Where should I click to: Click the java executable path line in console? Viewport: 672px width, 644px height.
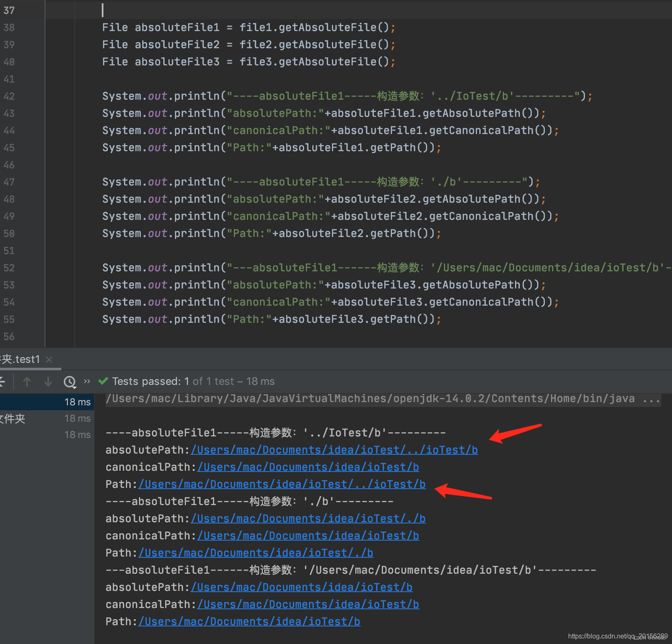pos(368,398)
